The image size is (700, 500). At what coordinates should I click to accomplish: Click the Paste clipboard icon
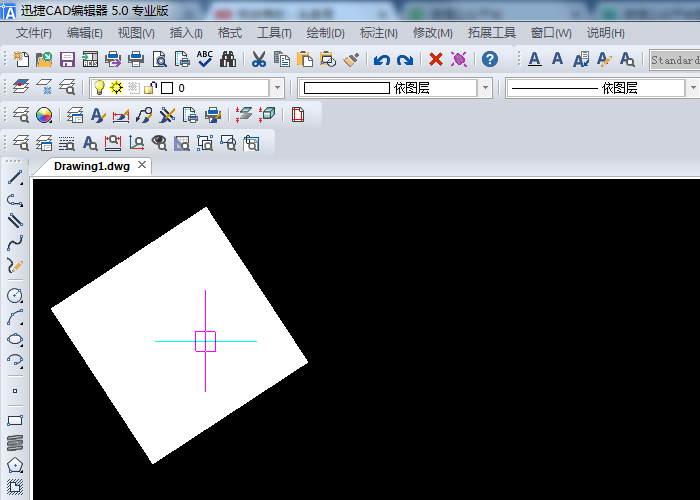click(x=305, y=59)
